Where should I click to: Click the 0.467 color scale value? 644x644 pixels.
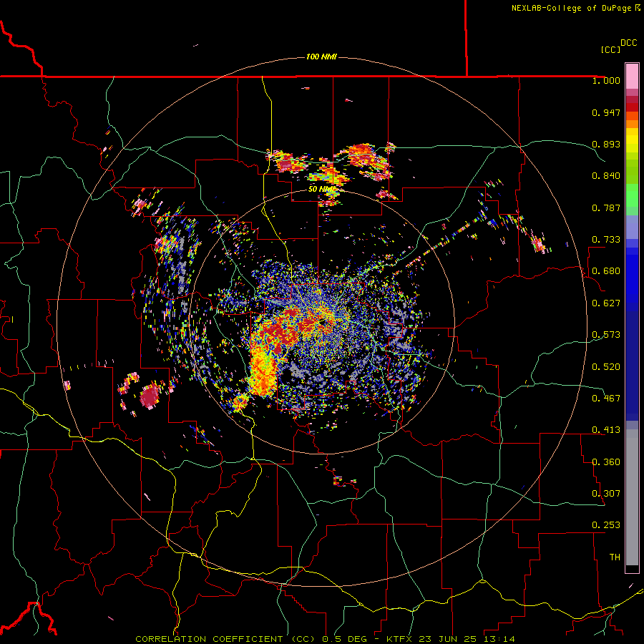tap(606, 399)
